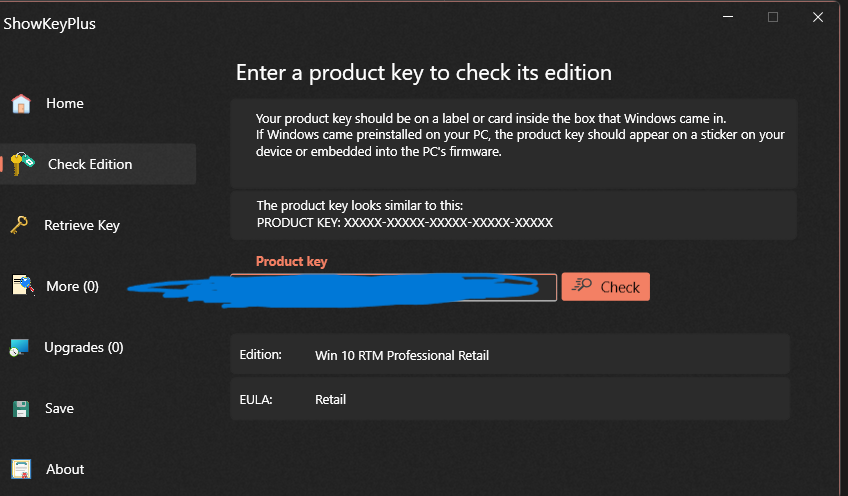Open the About page
This screenshot has height=496, width=848.
[65, 469]
